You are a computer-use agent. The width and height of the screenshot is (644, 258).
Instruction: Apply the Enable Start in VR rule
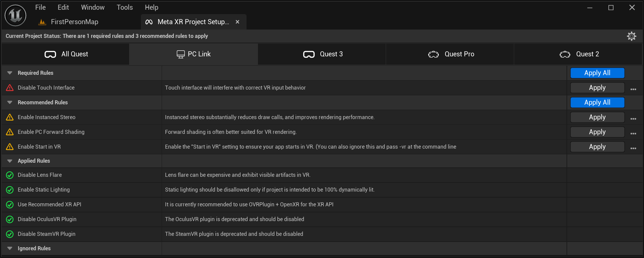pos(597,147)
